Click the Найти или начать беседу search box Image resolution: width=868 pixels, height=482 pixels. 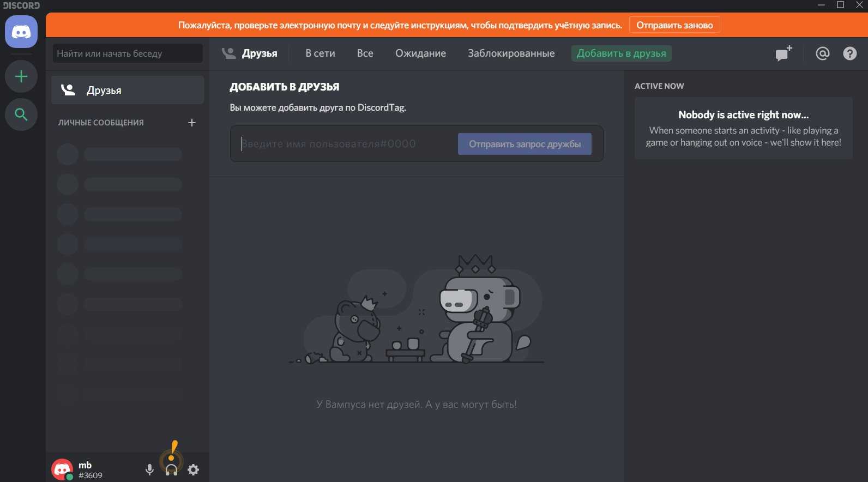128,53
